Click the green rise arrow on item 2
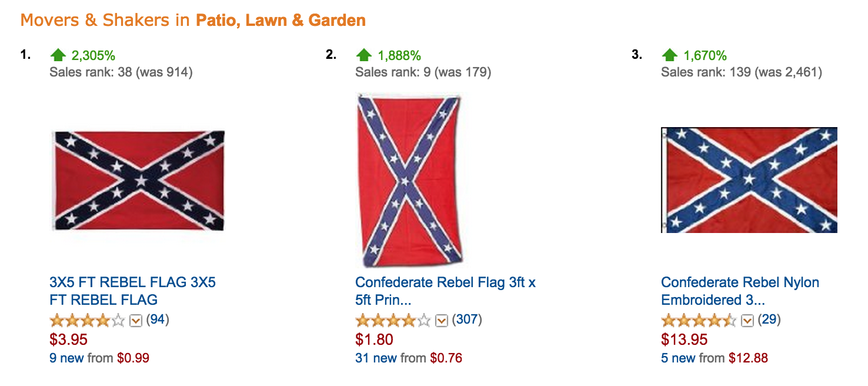Screen dimensions: 868x386 click(365, 55)
